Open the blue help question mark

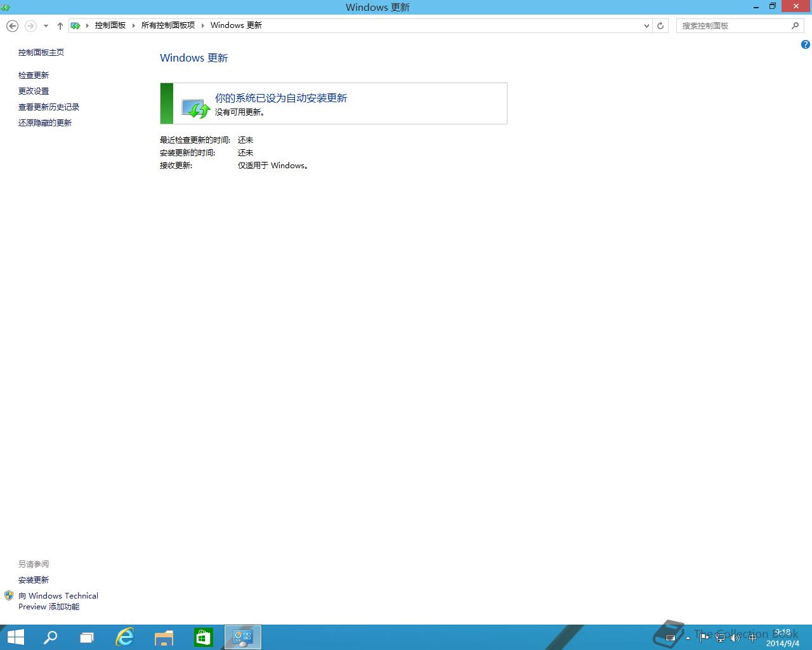pos(806,44)
